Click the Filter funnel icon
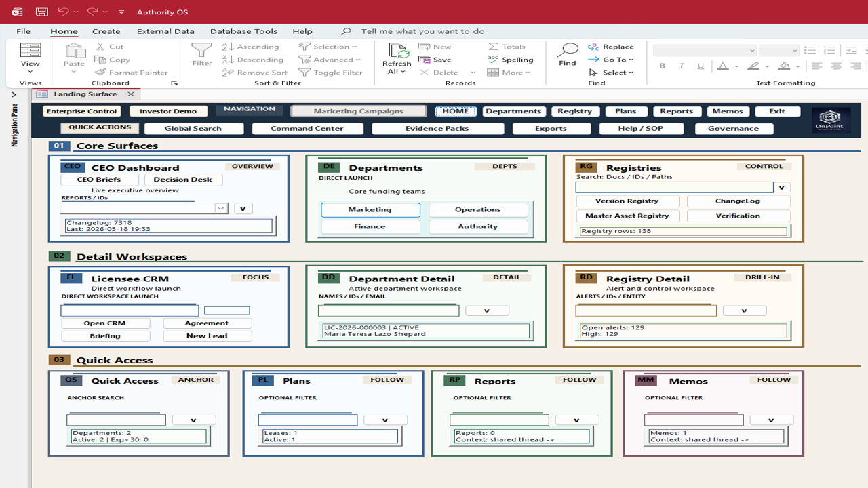This screenshot has width=868, height=488. tap(201, 51)
